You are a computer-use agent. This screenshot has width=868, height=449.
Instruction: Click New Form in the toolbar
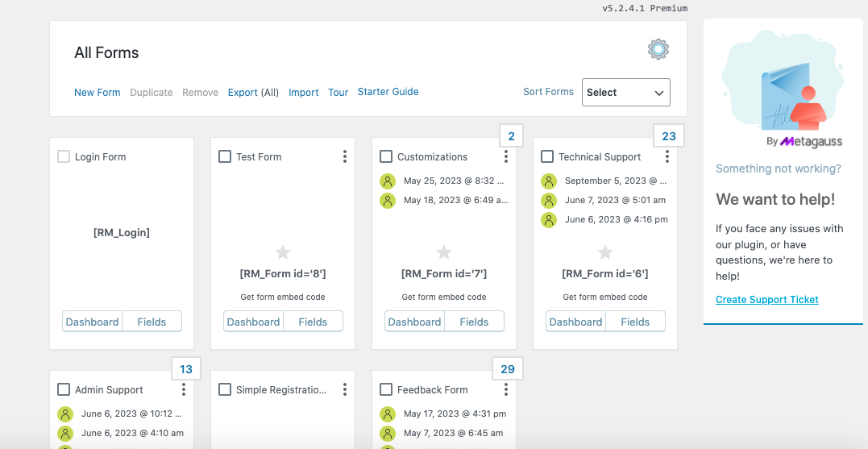tap(97, 93)
